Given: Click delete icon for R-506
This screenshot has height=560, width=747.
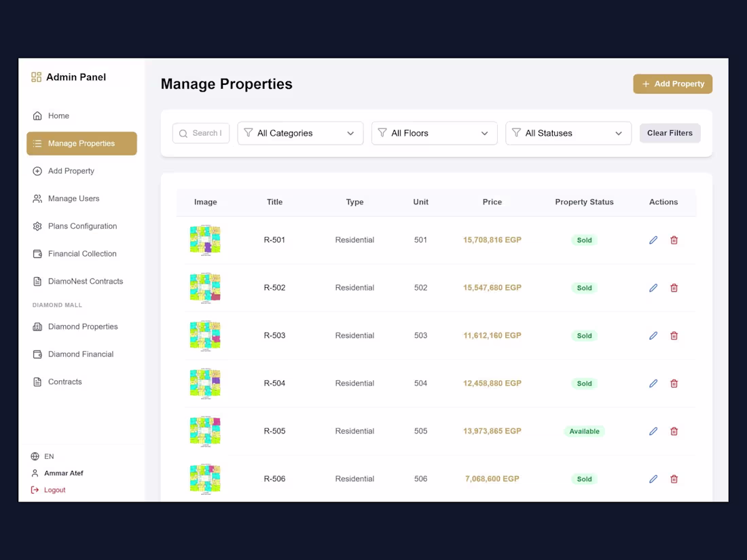Looking at the screenshot, I should pos(674,479).
